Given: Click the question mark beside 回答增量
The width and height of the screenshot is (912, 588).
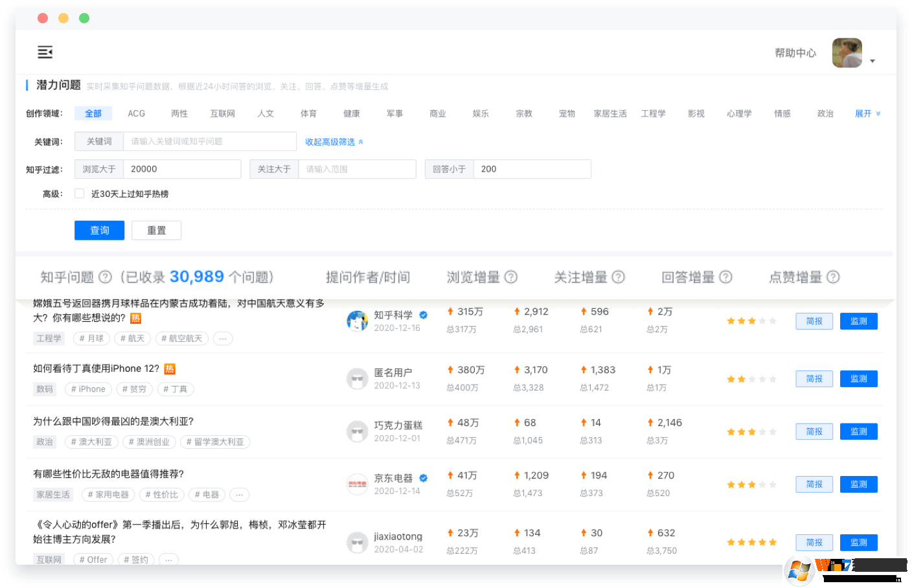Looking at the screenshot, I should tap(727, 277).
